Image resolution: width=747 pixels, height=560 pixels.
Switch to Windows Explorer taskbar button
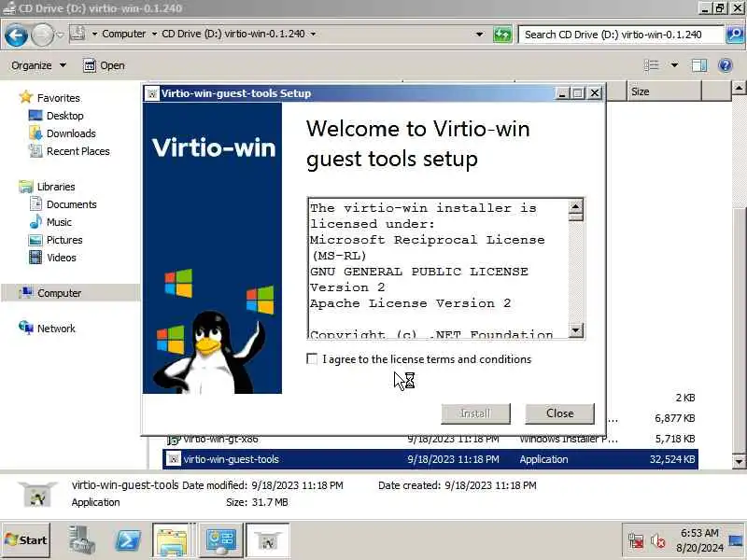click(x=172, y=540)
